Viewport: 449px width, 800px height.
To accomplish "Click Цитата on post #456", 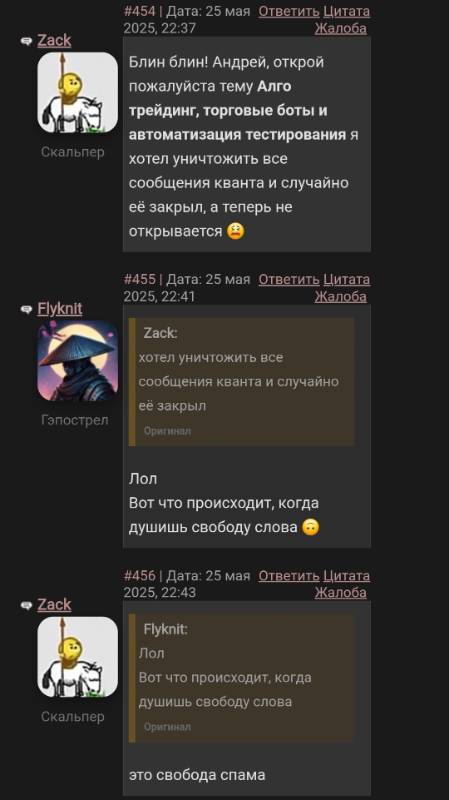I will (347, 576).
